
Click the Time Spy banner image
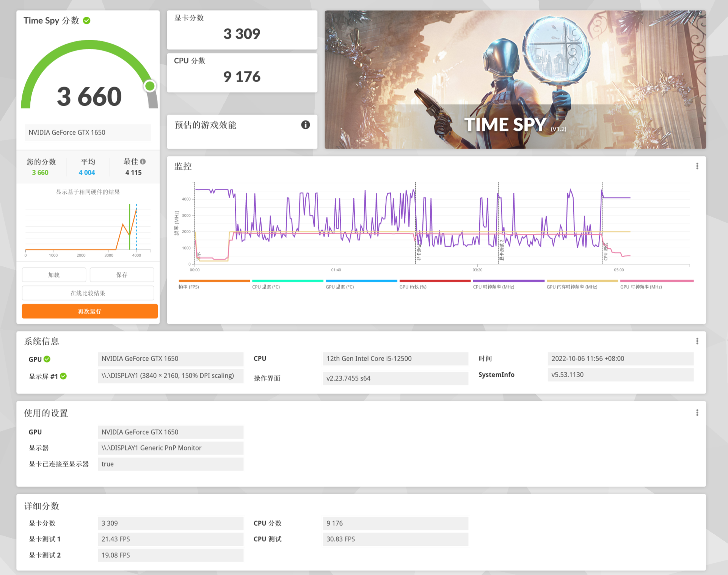[515, 80]
